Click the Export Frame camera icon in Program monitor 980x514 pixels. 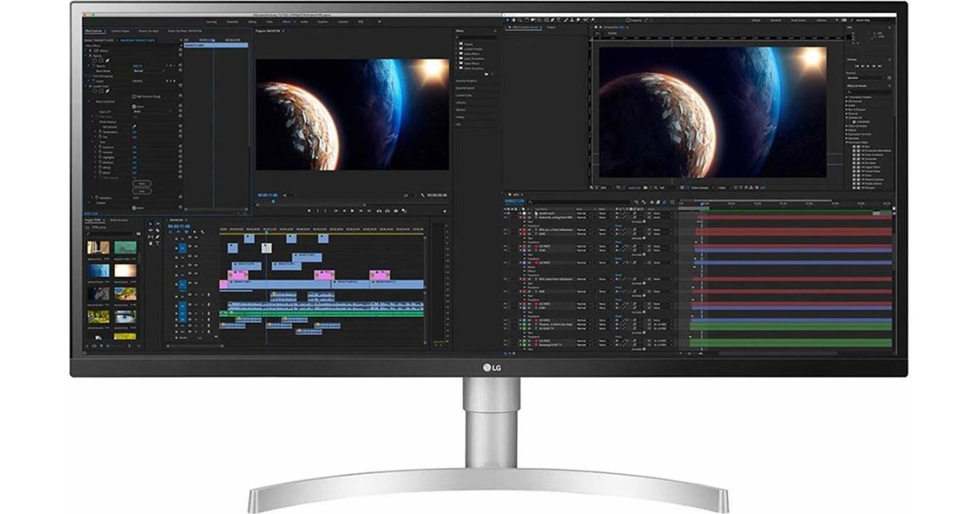tap(398, 210)
